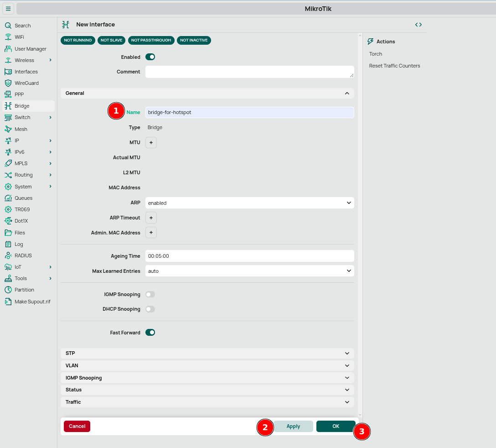Image resolution: width=496 pixels, height=448 pixels.
Task: Click the Apply button
Action: tap(293, 426)
